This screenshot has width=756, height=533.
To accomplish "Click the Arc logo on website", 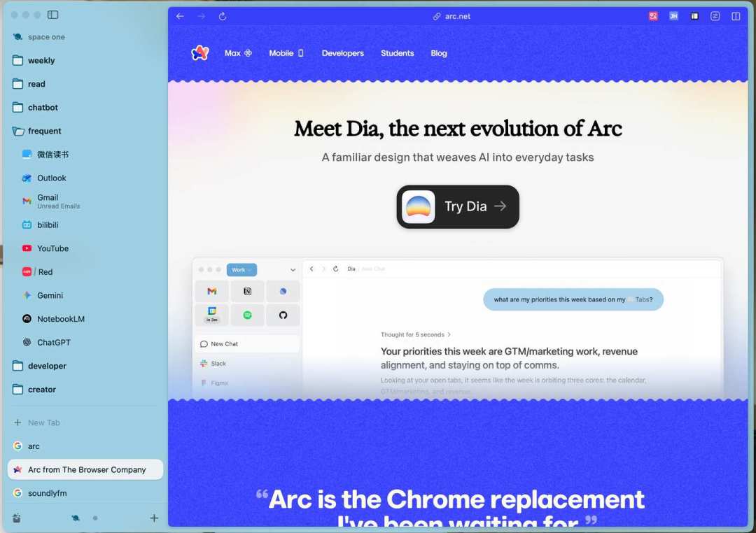I will pos(200,52).
